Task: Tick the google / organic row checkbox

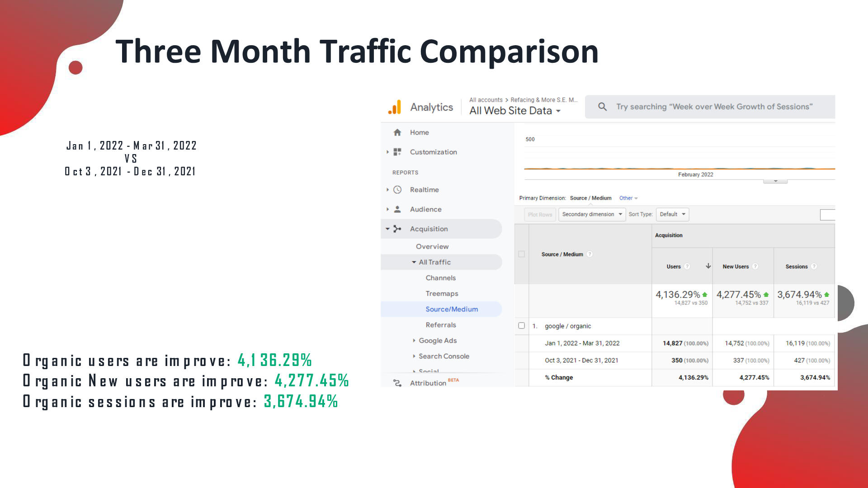Action: tap(521, 326)
